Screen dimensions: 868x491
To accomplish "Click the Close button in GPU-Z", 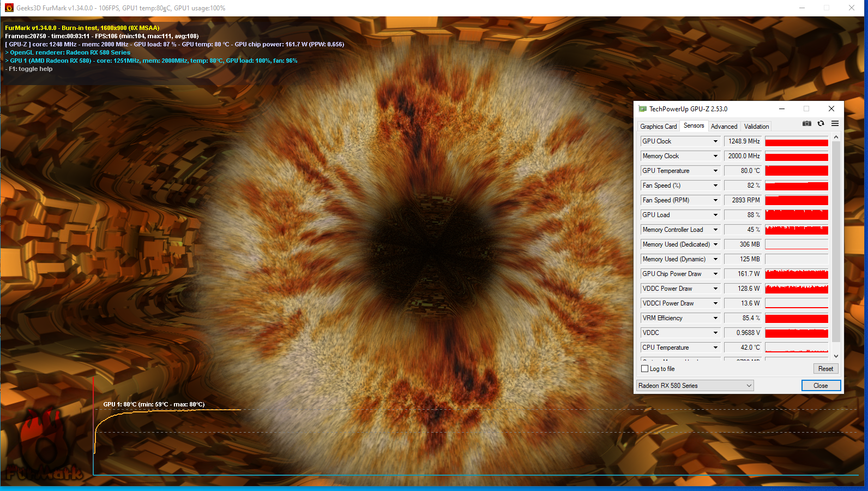I will point(821,386).
